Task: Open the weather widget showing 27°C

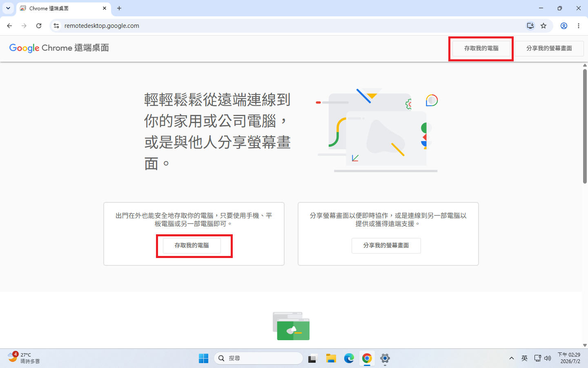Action: 24,358
